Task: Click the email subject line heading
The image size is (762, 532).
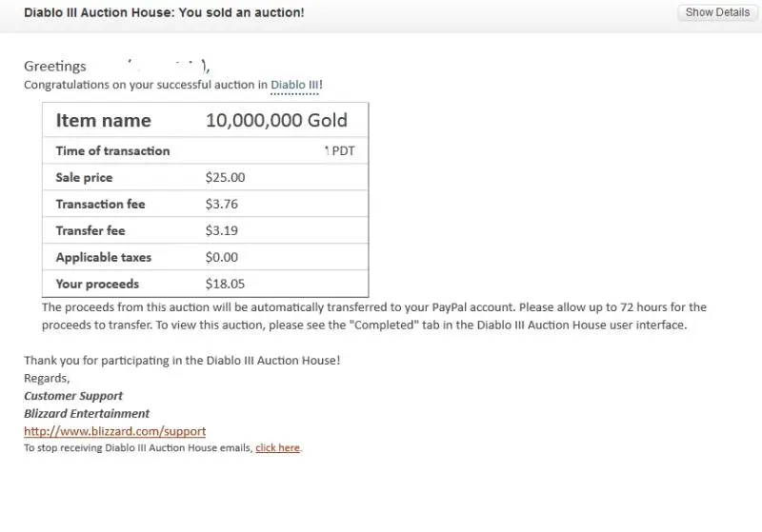Action: coord(164,13)
